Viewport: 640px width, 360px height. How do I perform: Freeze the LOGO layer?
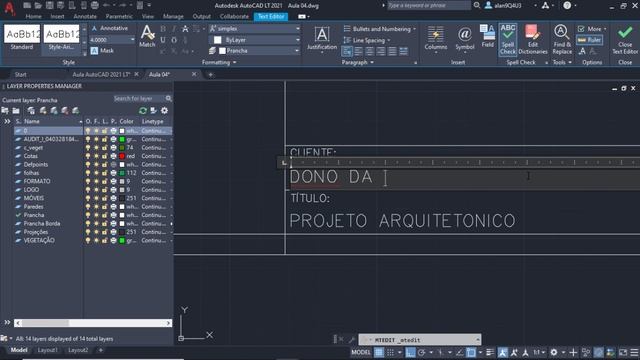click(x=96, y=190)
